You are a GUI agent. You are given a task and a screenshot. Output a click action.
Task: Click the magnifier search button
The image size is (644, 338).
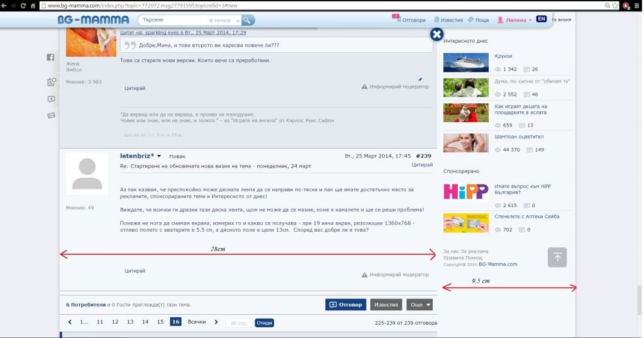click(x=248, y=20)
